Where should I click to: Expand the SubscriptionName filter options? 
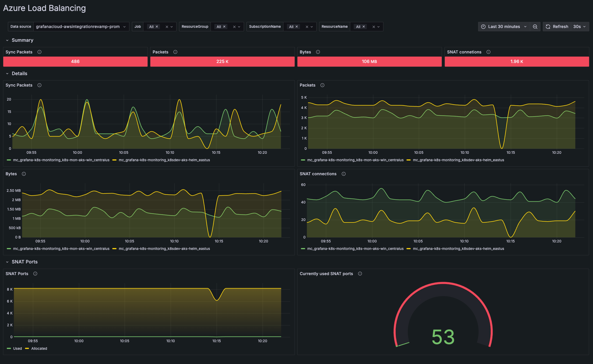312,27
